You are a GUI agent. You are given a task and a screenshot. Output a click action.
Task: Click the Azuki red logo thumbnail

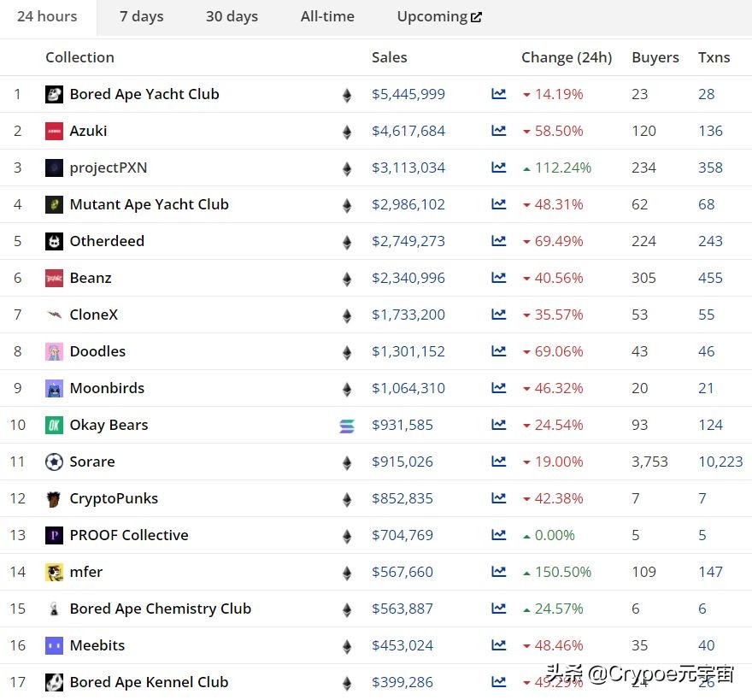[54, 131]
